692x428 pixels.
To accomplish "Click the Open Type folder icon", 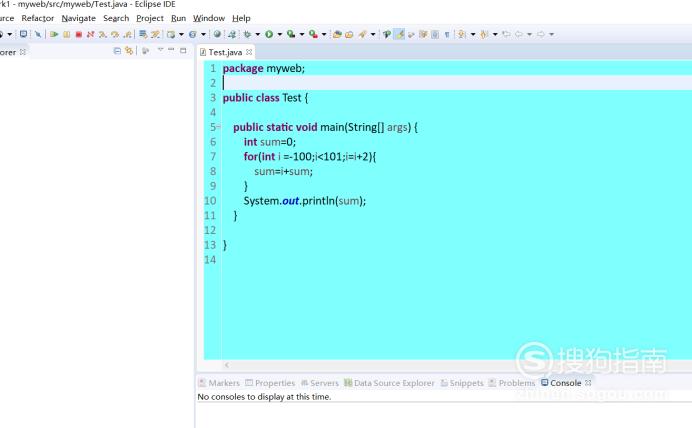I will pos(337,34).
